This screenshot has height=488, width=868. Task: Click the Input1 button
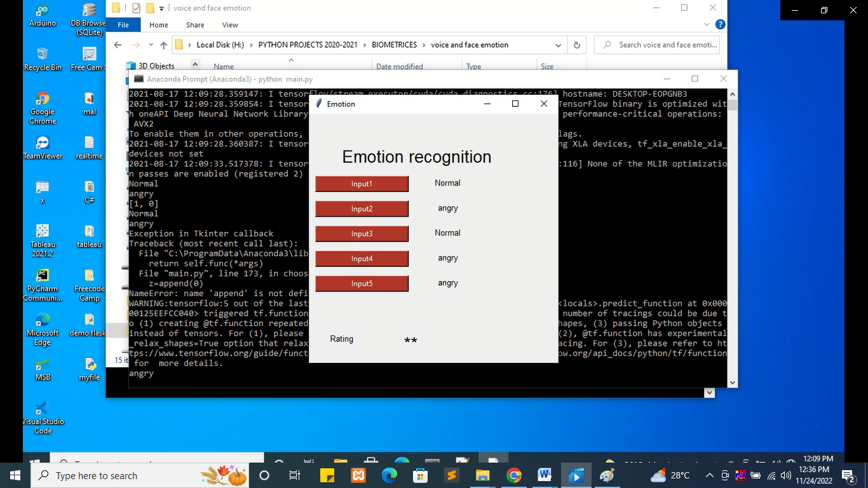click(362, 184)
